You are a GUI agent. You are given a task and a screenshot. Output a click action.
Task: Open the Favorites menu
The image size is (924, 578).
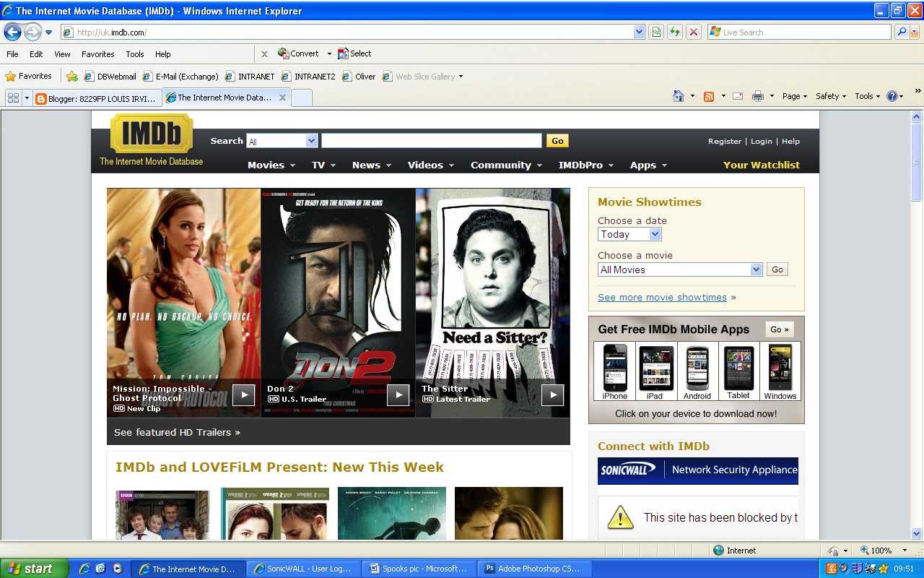pos(97,54)
